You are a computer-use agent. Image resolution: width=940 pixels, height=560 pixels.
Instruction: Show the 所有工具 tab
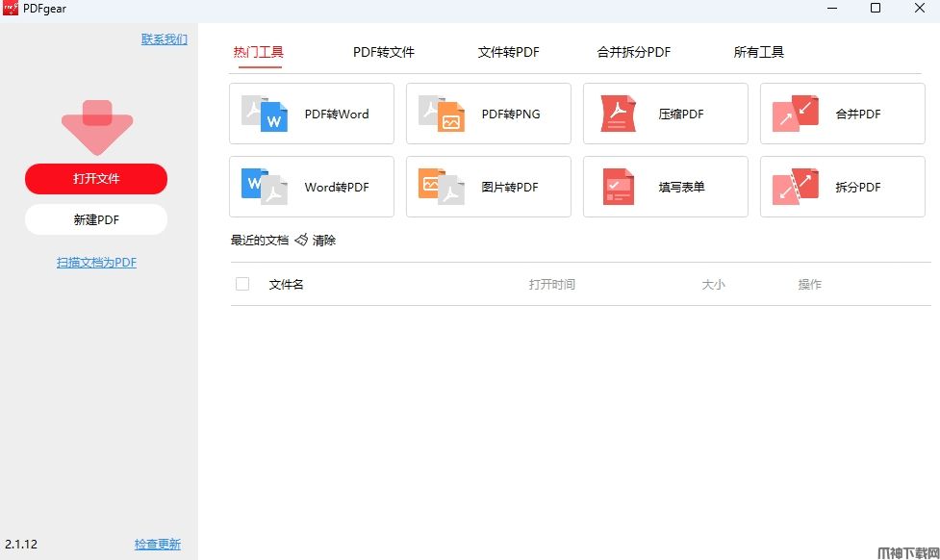[x=758, y=52]
